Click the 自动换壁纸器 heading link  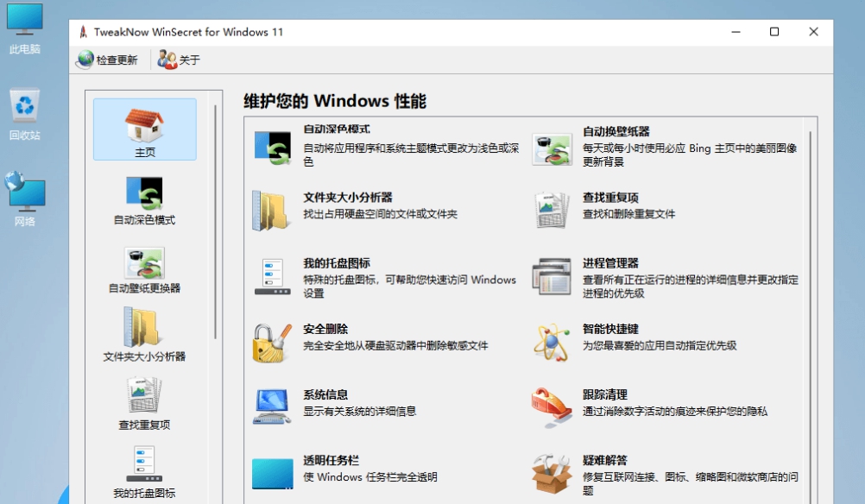click(616, 131)
